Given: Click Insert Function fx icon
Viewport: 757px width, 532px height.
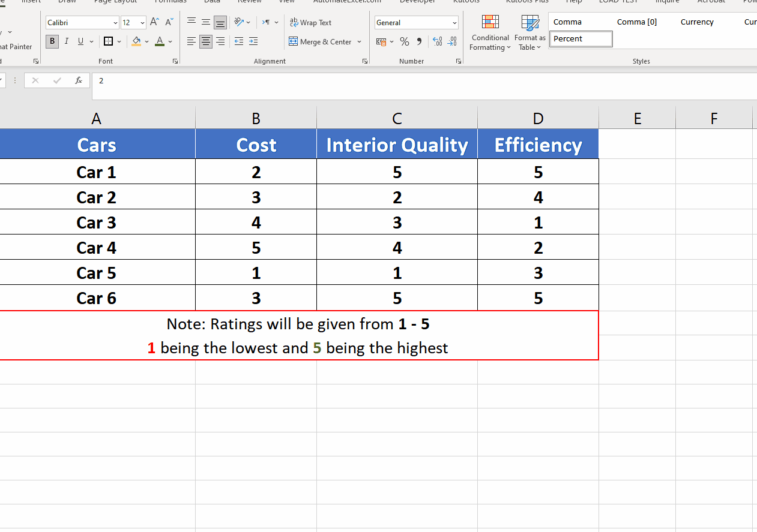Looking at the screenshot, I should pos(78,80).
